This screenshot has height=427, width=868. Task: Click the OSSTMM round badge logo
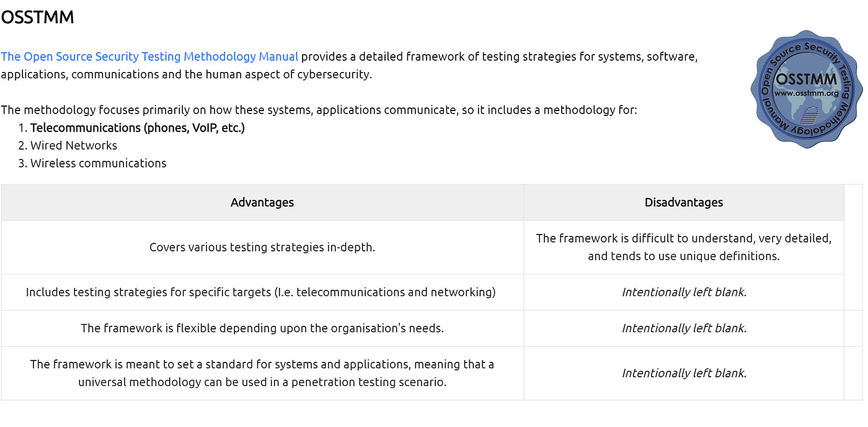[806, 88]
